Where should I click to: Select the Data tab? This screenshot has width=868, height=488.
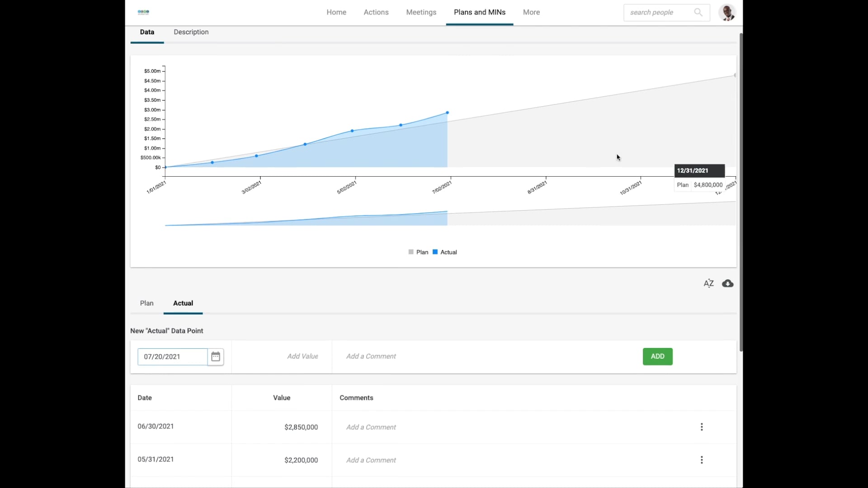tap(147, 32)
